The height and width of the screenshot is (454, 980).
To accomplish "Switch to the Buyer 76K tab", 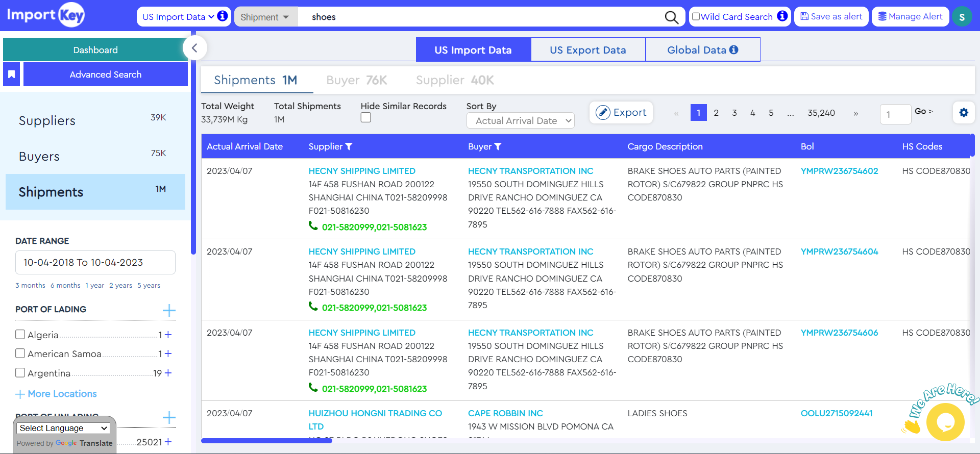I will coord(356,80).
